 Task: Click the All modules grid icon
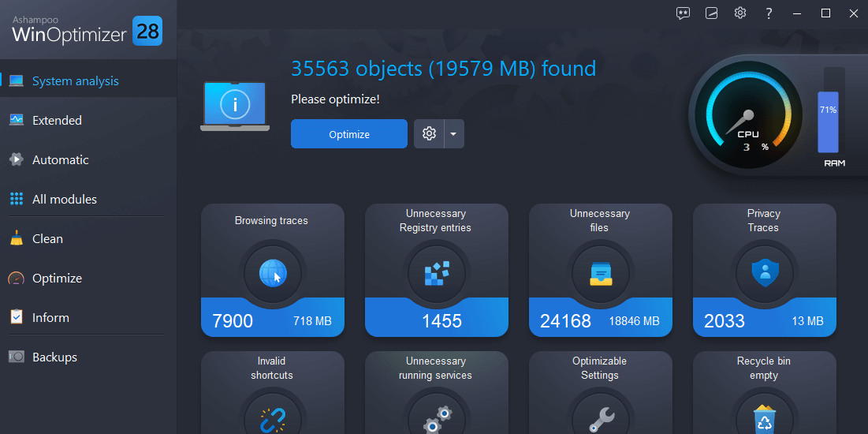[16, 199]
